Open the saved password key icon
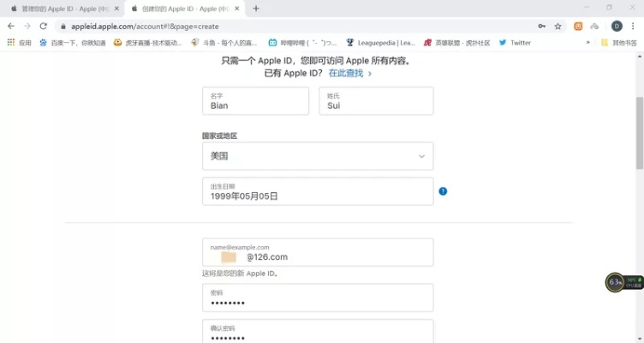644x343 pixels. click(542, 27)
